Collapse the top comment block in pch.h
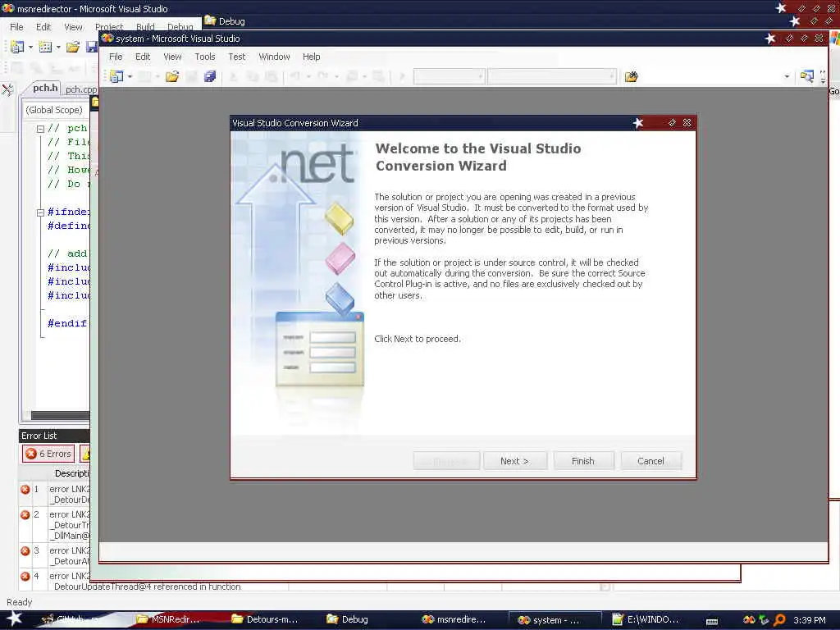This screenshot has height=630, width=840. pyautogui.click(x=40, y=129)
